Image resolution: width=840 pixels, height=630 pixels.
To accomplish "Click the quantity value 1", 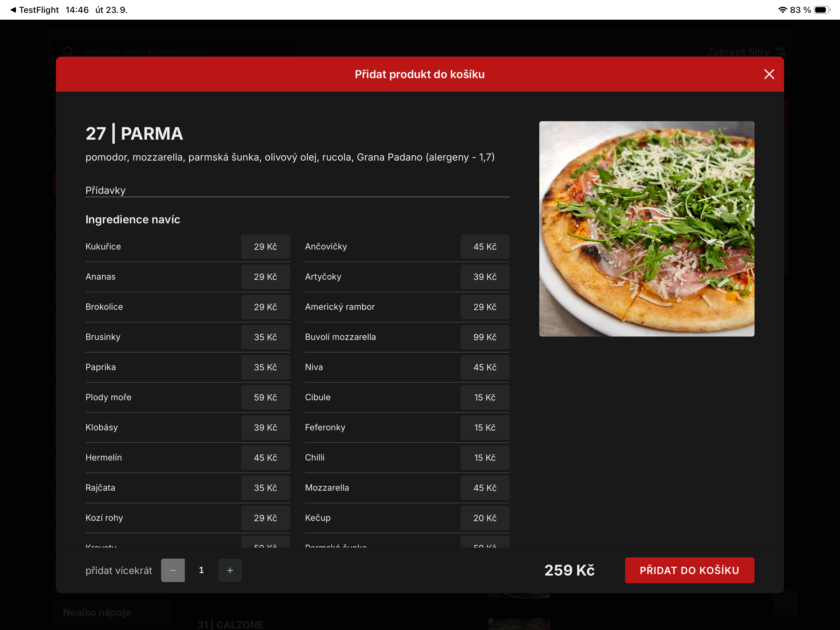I will tap(201, 570).
